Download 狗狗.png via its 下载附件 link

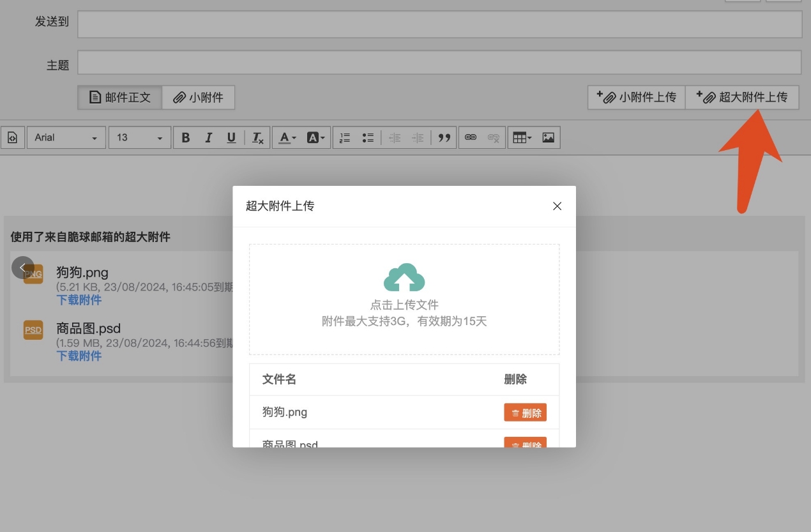pos(79,300)
